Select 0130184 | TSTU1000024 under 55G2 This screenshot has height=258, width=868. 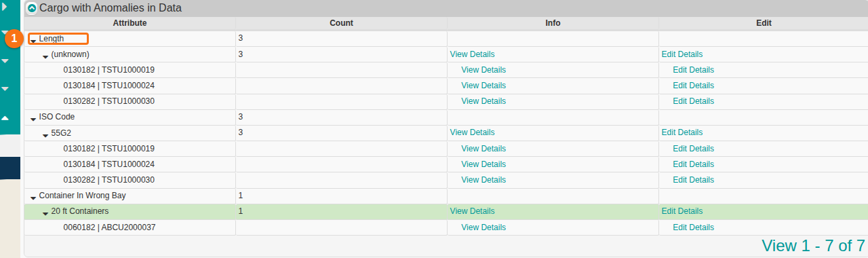tap(109, 164)
